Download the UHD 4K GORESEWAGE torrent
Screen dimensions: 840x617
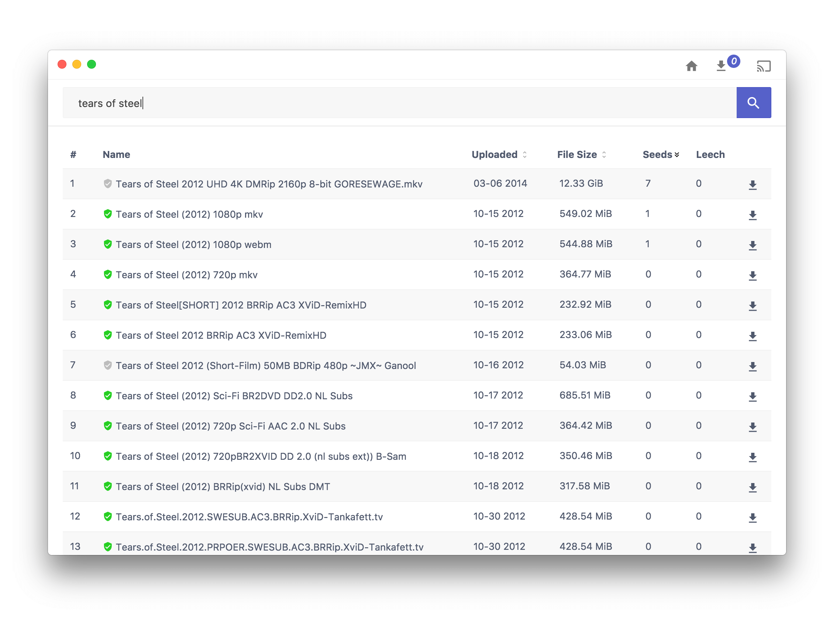(x=752, y=185)
